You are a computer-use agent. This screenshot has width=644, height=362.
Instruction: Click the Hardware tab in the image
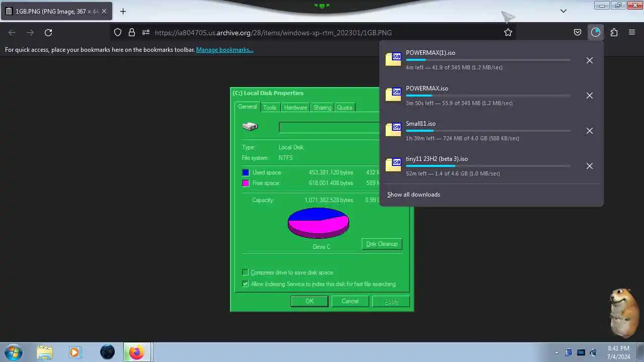[x=295, y=108]
